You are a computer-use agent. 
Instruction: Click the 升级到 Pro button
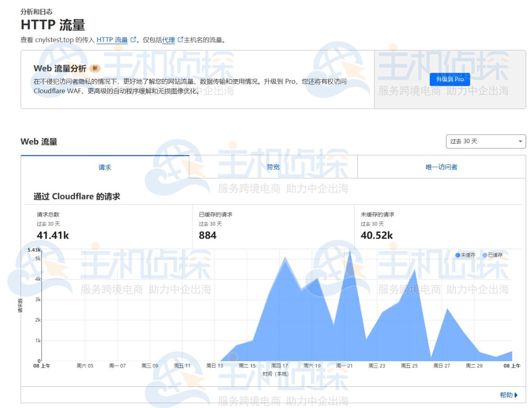click(x=450, y=79)
